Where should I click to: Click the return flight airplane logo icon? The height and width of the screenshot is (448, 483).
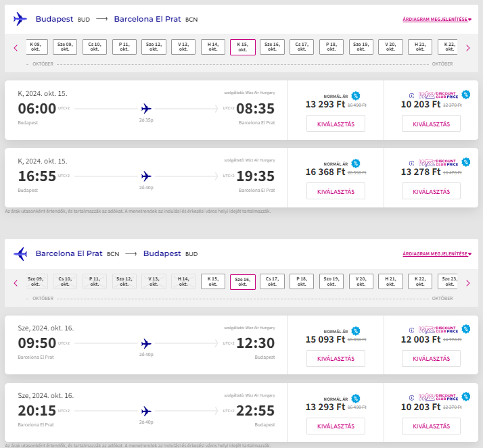click(20, 254)
